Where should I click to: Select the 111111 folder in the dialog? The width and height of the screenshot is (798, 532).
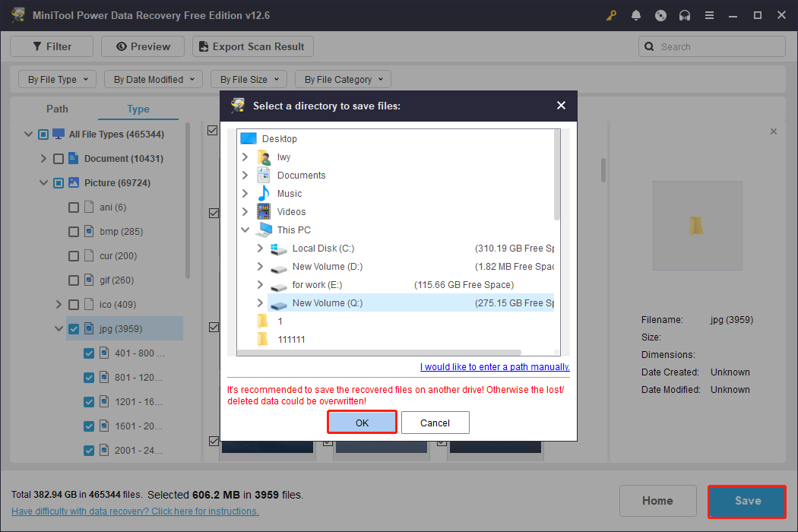(x=290, y=339)
